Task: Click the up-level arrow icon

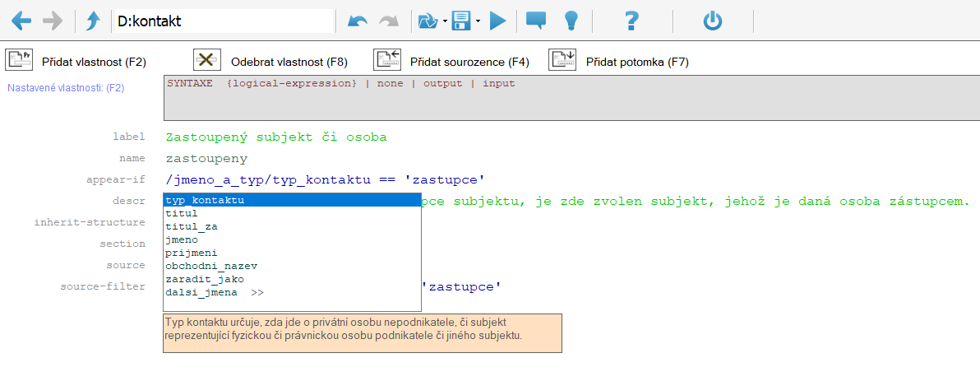Action: (92, 21)
